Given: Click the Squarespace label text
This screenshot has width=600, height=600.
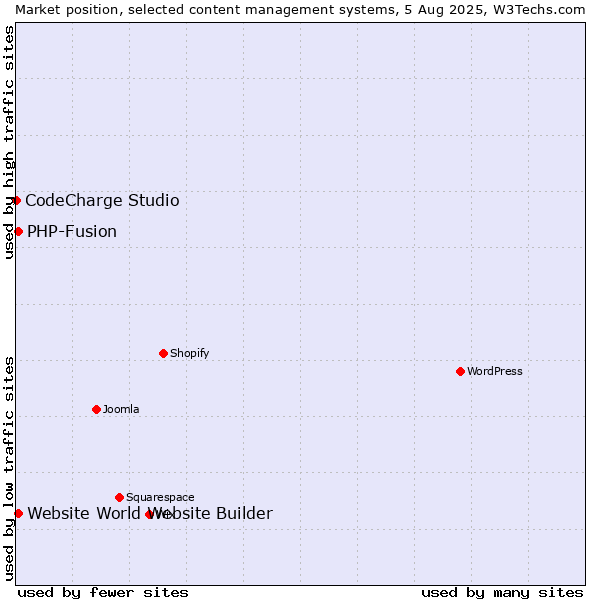Looking at the screenshot, I should click(x=160, y=497).
